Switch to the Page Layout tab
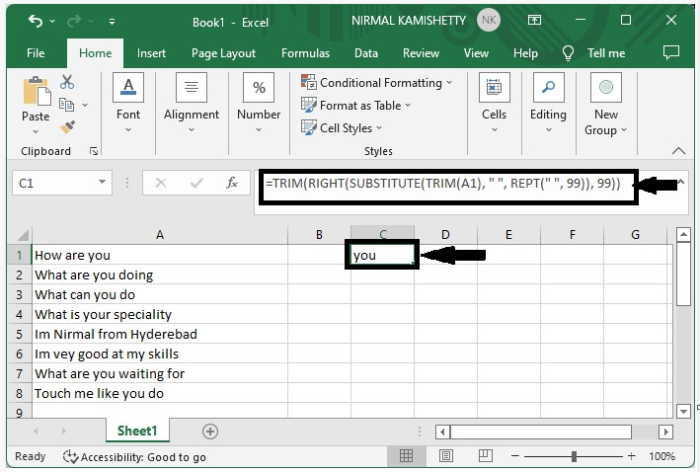 (x=224, y=53)
